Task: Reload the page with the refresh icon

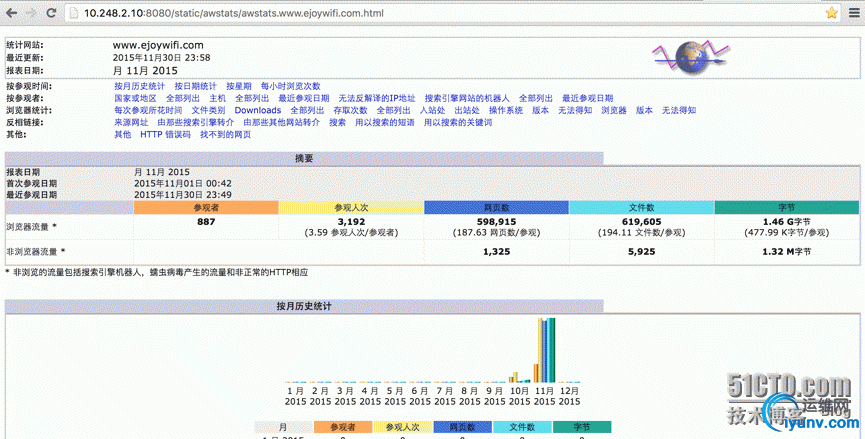Action: click(x=51, y=13)
